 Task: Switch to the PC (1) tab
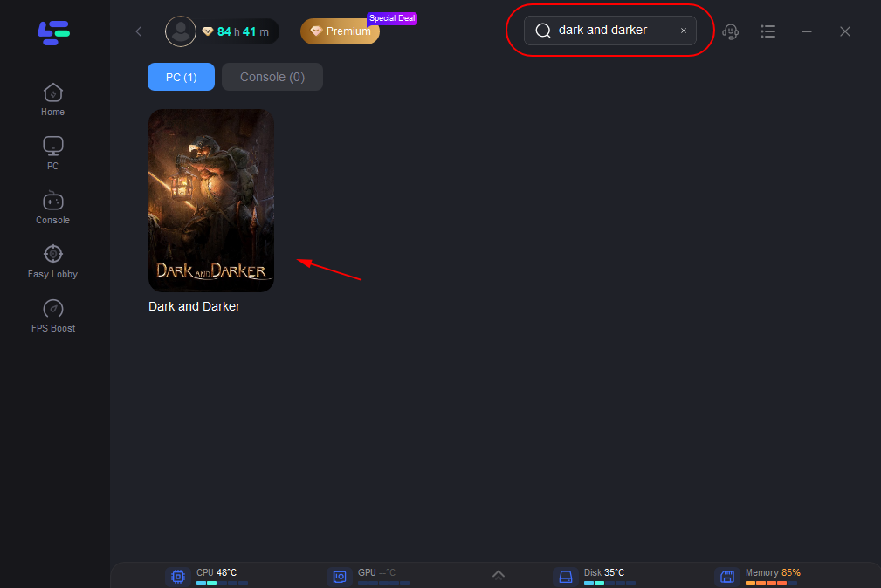(x=181, y=77)
